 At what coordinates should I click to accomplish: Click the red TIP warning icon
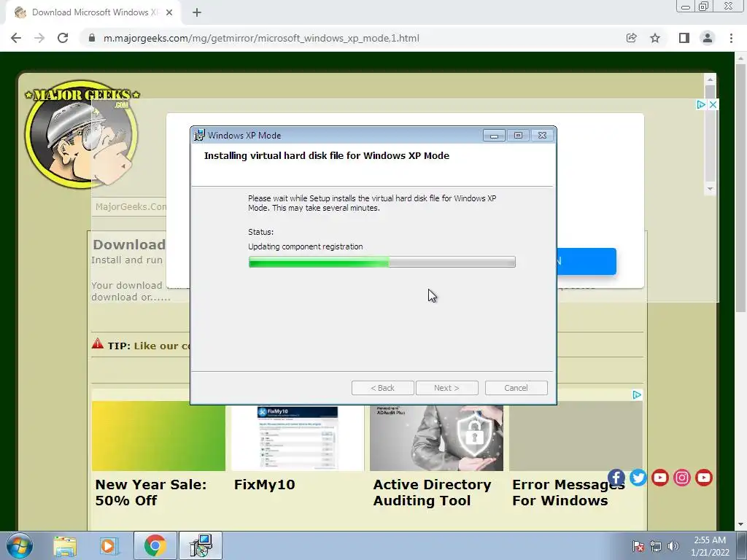click(x=98, y=343)
